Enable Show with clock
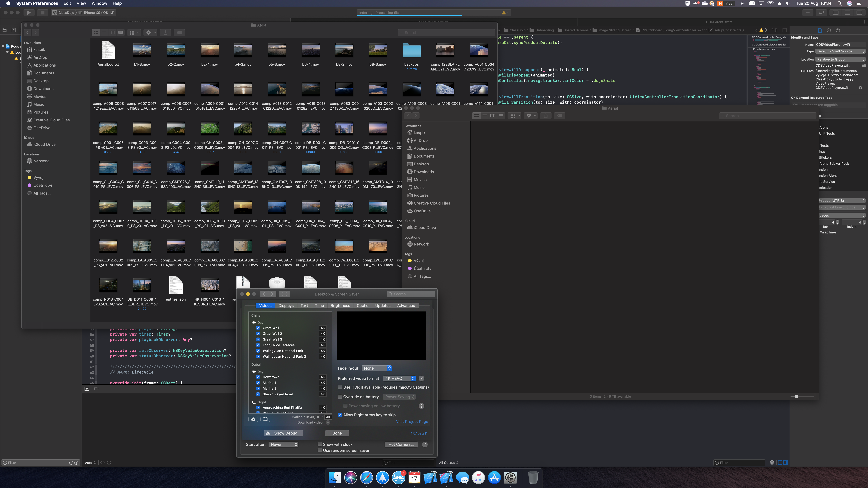Viewport: 868px width, 488px height. click(320, 445)
